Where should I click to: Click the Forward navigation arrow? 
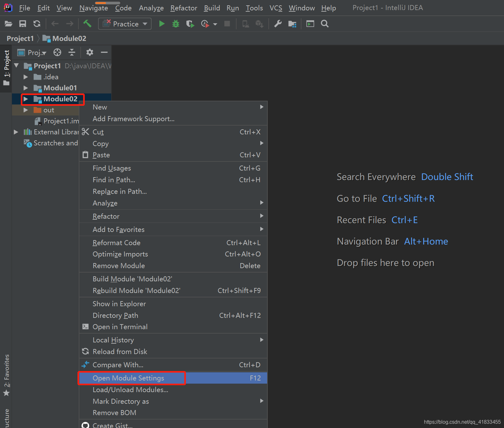(70, 24)
